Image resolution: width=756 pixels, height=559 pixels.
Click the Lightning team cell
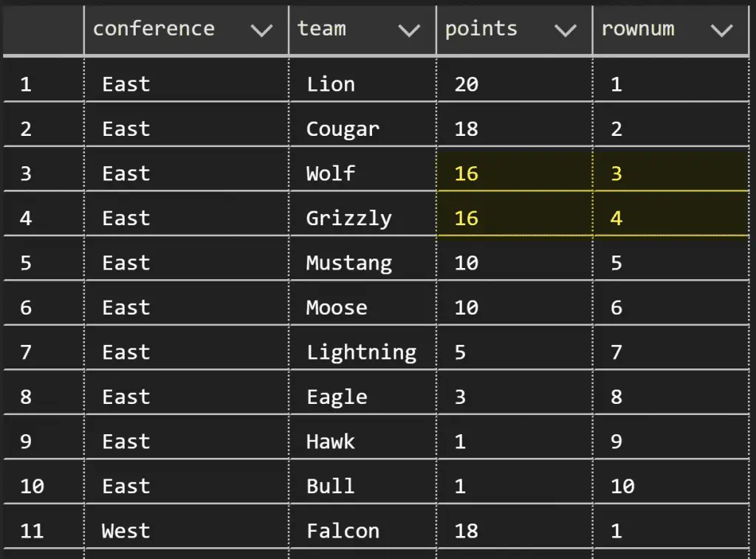point(362,352)
